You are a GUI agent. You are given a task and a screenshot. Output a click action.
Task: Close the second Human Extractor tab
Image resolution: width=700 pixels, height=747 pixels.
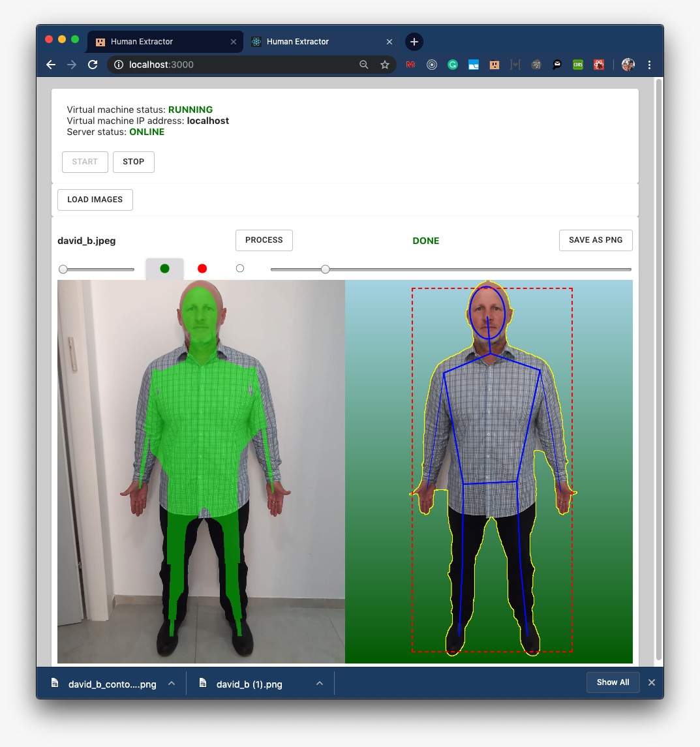[389, 42]
